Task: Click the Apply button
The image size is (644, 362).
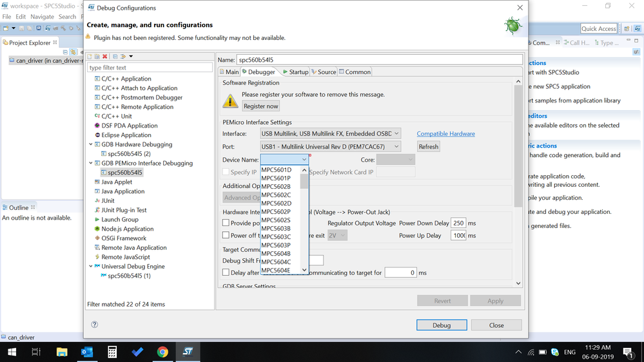Action: point(495,300)
